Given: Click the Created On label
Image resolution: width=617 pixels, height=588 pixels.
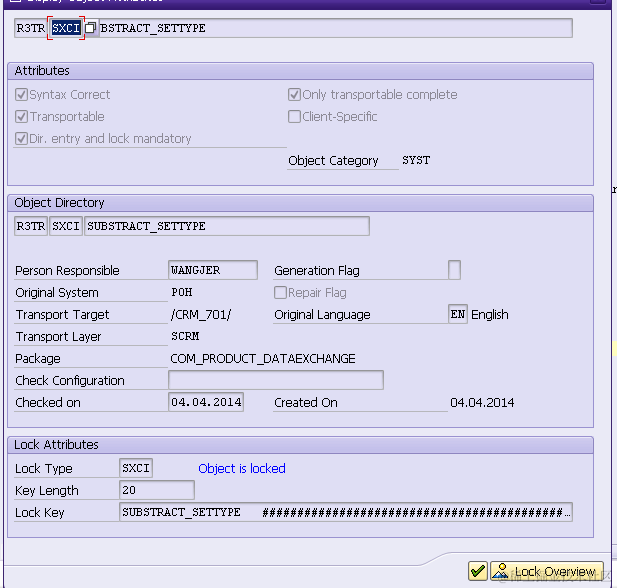Looking at the screenshot, I should pos(306,403).
